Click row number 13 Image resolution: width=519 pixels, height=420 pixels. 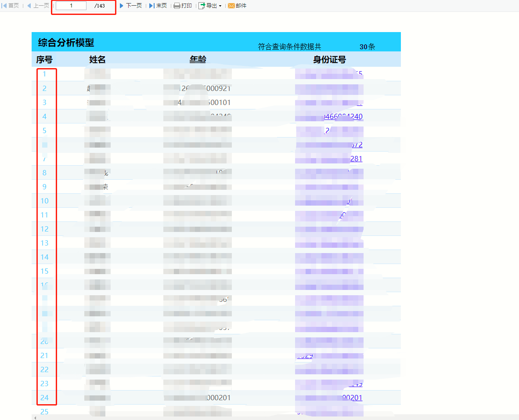pyautogui.click(x=44, y=243)
